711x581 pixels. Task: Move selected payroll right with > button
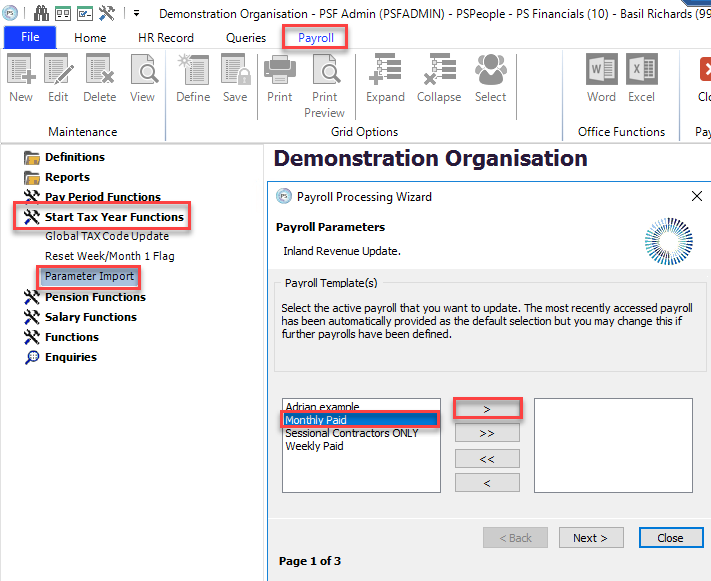(x=487, y=408)
